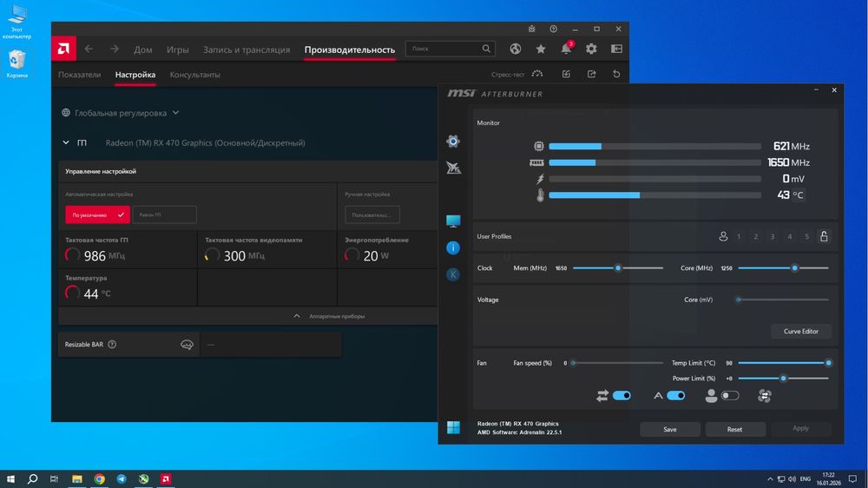Click the Apply button in Afterburner
The width and height of the screenshot is (868, 488).
point(800,429)
